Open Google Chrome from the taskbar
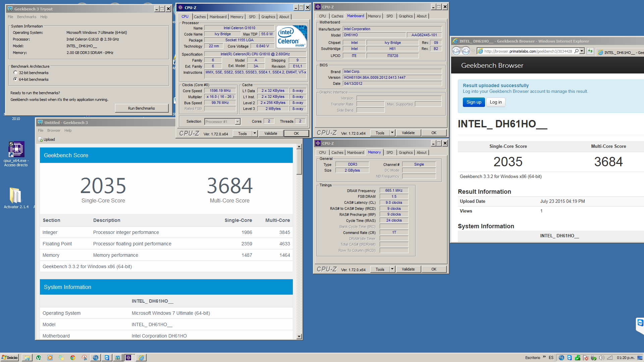This screenshot has height=362, width=644. [x=73, y=358]
